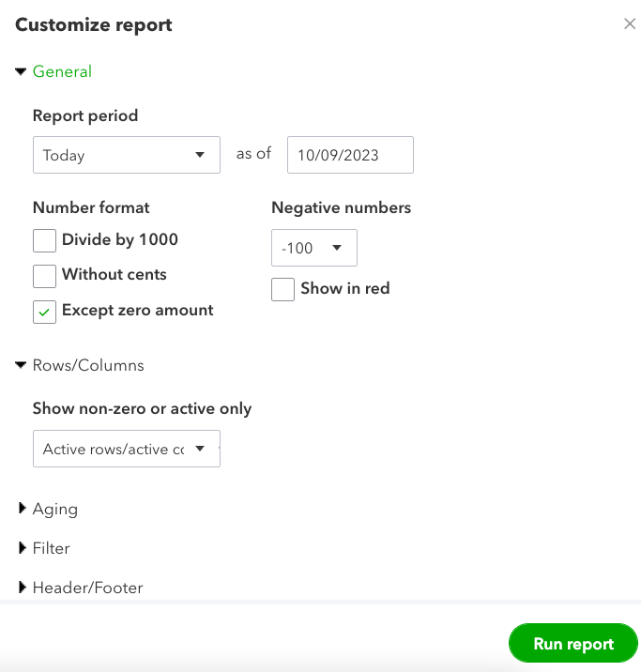Close the Customize report panel

coord(630,24)
